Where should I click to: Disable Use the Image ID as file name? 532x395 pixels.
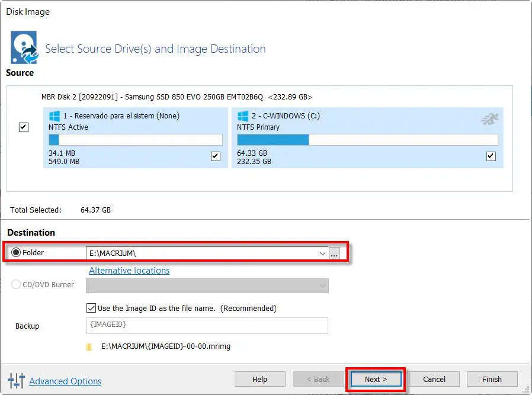coord(91,308)
